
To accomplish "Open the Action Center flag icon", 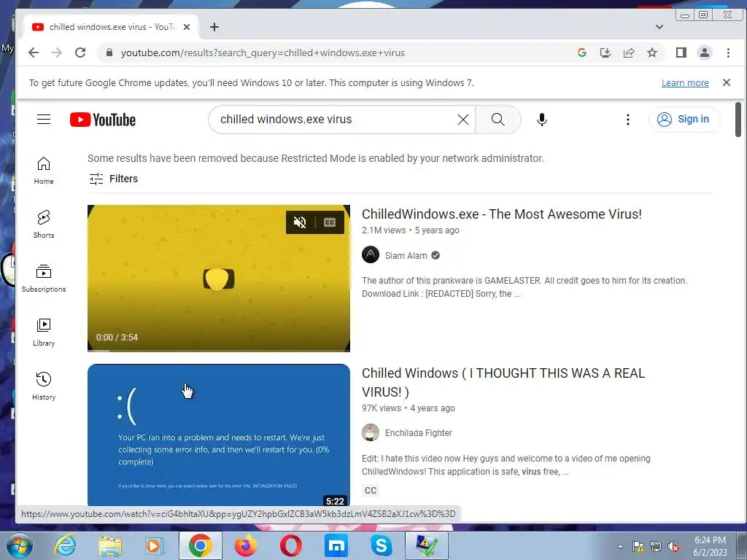I will pyautogui.click(x=638, y=546).
